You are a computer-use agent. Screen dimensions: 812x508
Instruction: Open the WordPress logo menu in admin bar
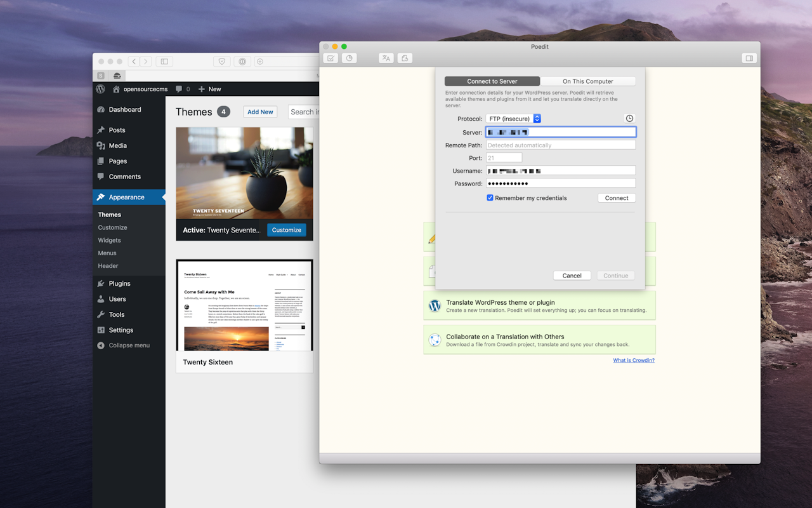(x=100, y=89)
